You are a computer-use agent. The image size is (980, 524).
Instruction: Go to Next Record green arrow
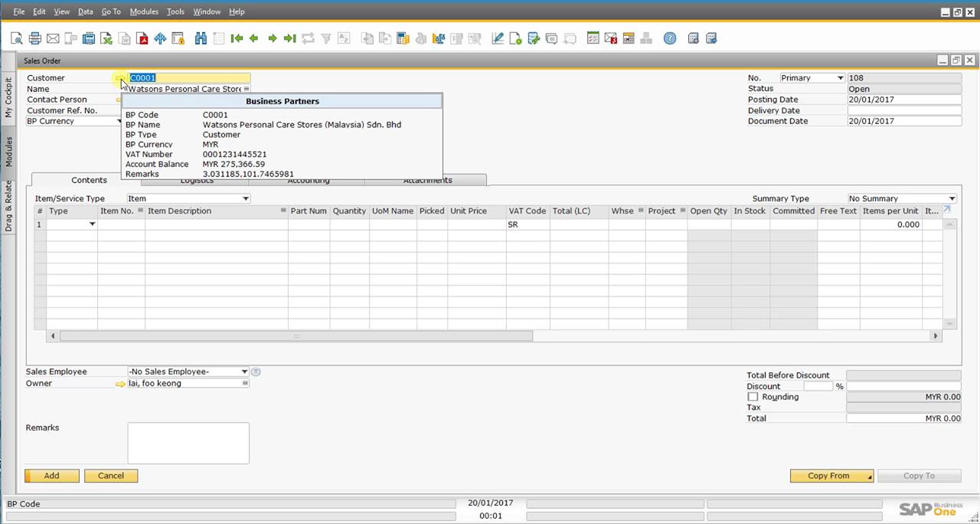tap(272, 38)
